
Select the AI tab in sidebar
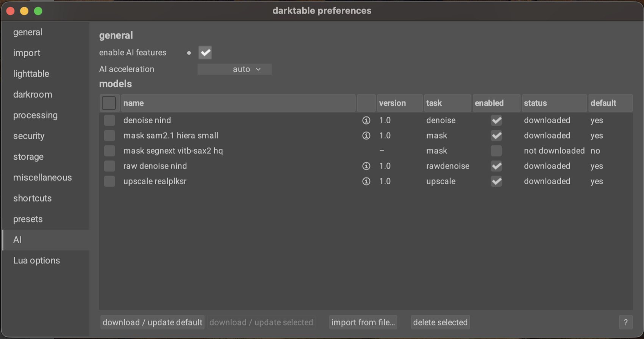[45, 240]
